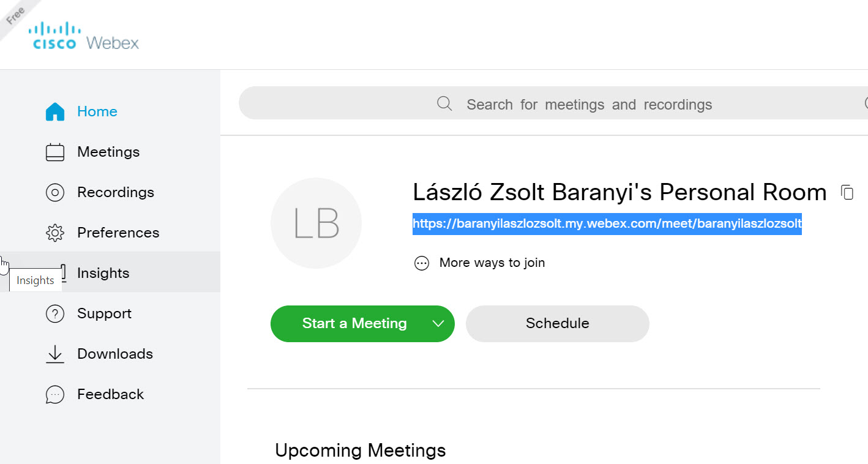868x464 pixels.
Task: Click the Preferences gear icon
Action: (55, 233)
